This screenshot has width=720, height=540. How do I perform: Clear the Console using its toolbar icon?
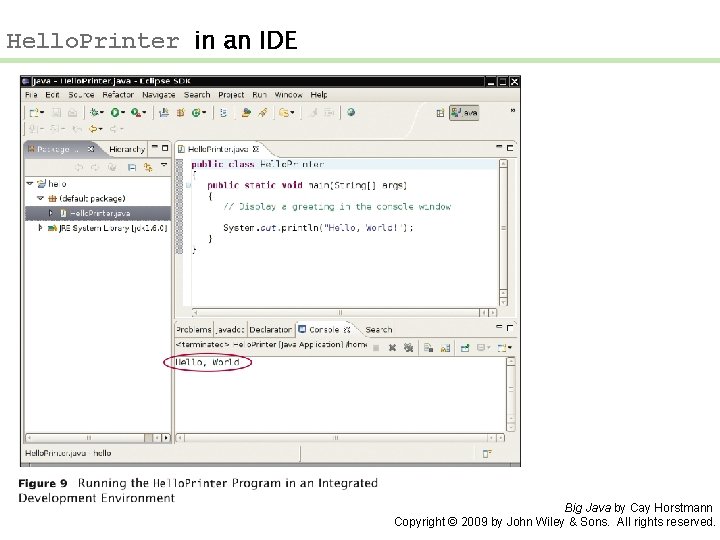coord(428,348)
